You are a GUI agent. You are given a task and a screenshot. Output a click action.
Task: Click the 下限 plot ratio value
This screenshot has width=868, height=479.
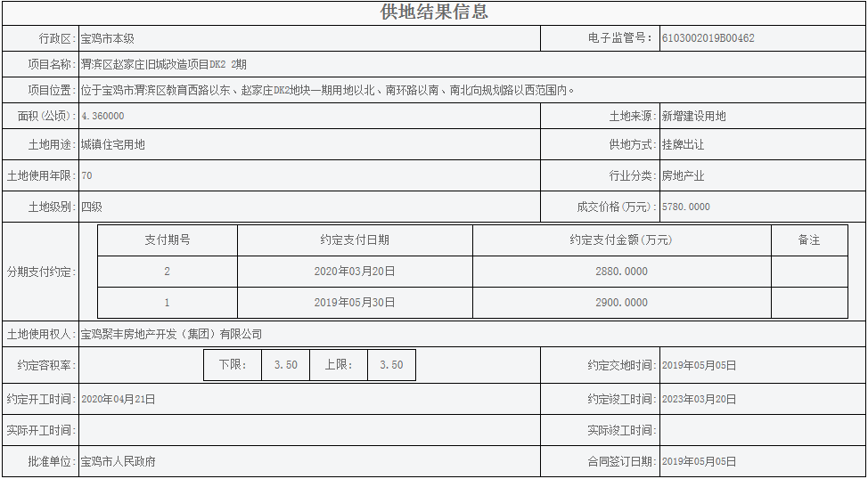pos(286,365)
